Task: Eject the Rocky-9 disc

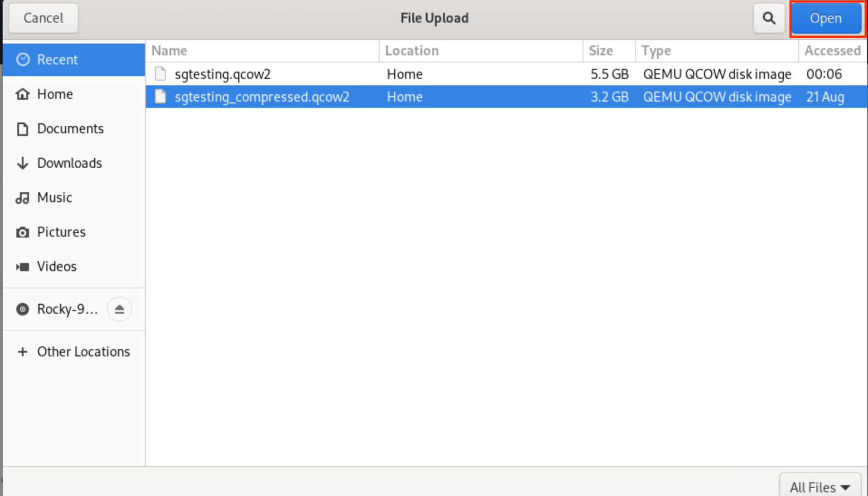Action: click(119, 309)
